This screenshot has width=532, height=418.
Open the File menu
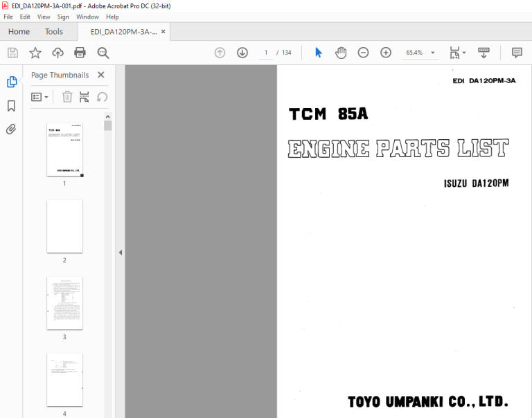[x=8, y=17]
